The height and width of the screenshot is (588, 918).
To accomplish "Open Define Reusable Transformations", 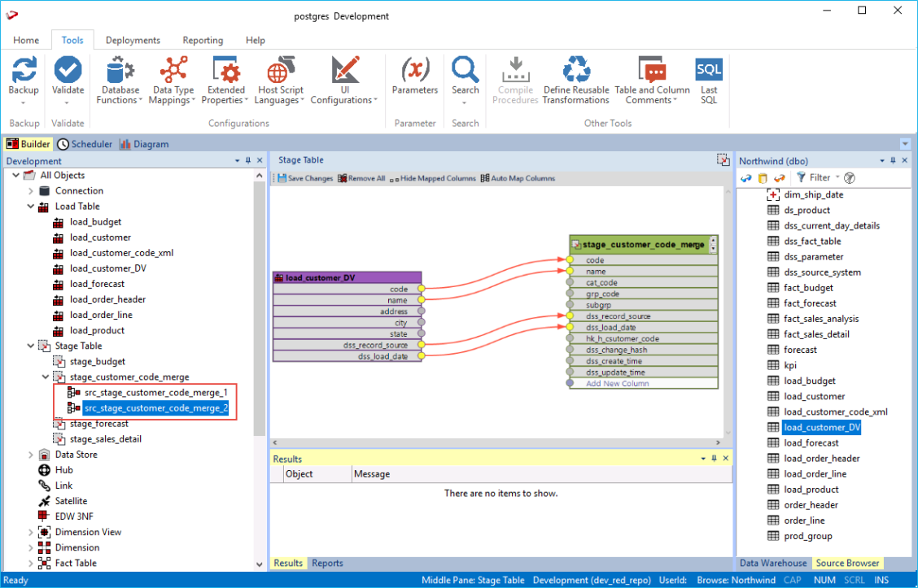I will [576, 71].
